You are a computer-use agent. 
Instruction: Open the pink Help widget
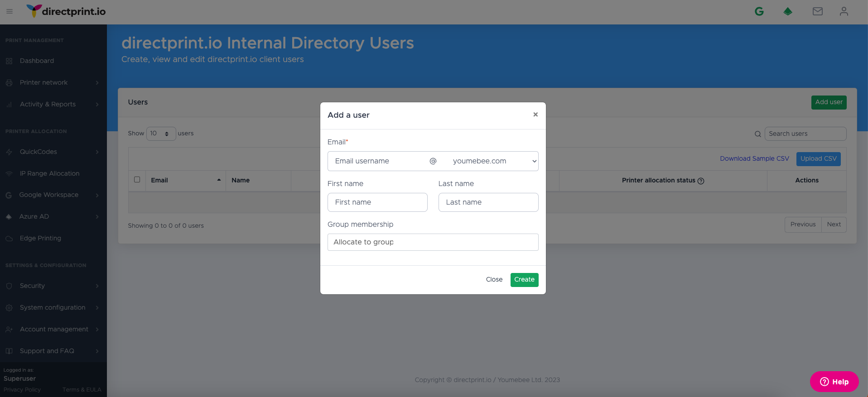pos(834,382)
